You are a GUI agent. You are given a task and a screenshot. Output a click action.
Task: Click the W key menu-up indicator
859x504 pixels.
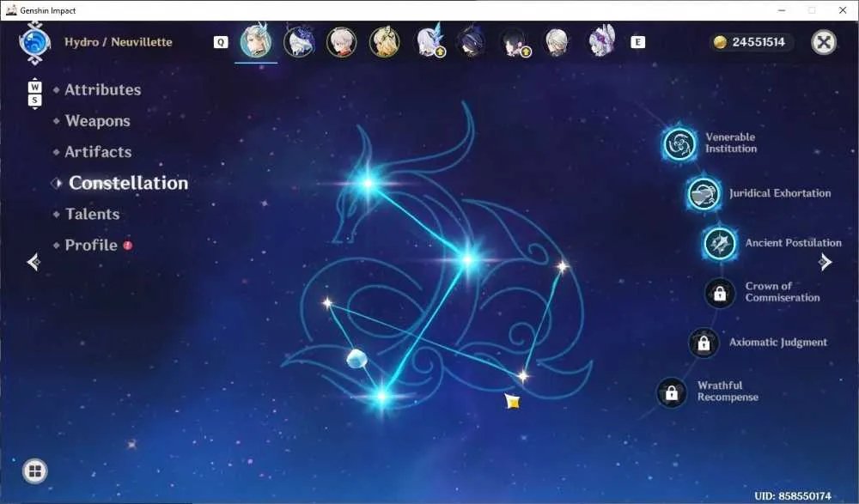[x=35, y=87]
